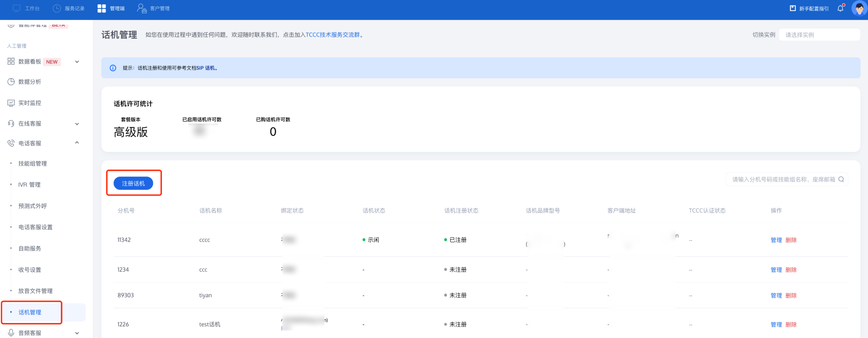This screenshot has height=338, width=868.
Task: Go to IVR 管理 menu item
Action: 29,185
